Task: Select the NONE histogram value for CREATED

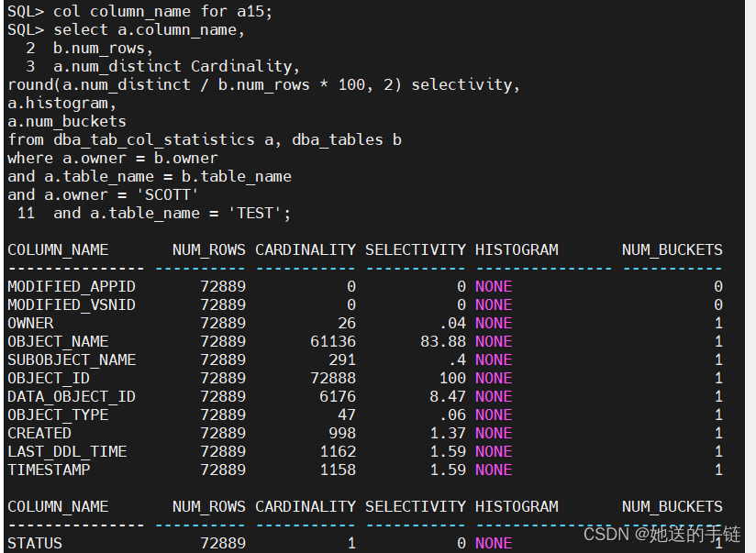Action: 494,433
